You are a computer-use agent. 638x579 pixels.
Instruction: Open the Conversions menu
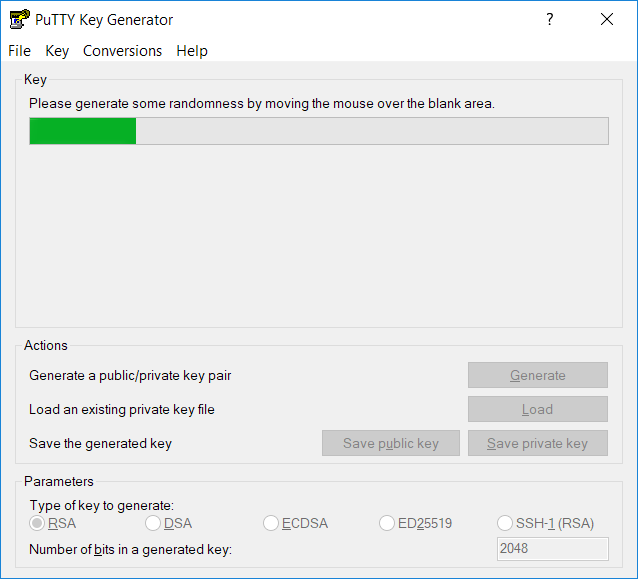click(122, 51)
